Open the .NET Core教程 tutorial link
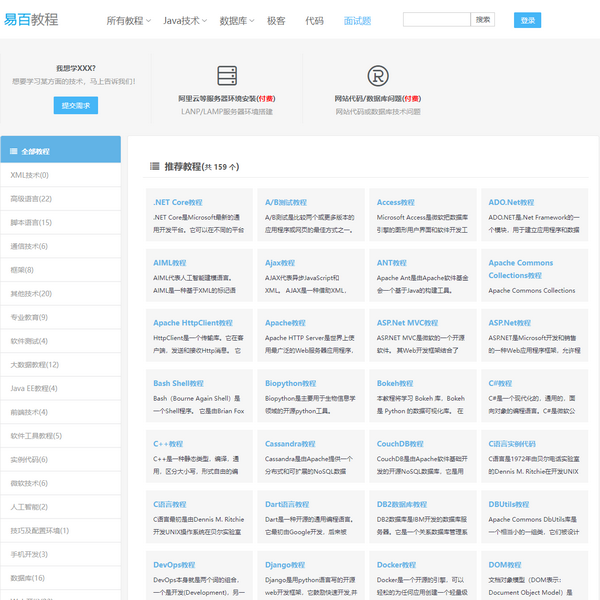 [x=178, y=202]
